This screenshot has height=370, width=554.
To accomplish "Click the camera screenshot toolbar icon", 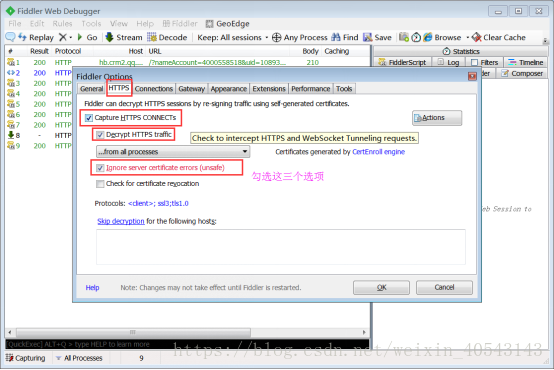I will [x=404, y=37].
